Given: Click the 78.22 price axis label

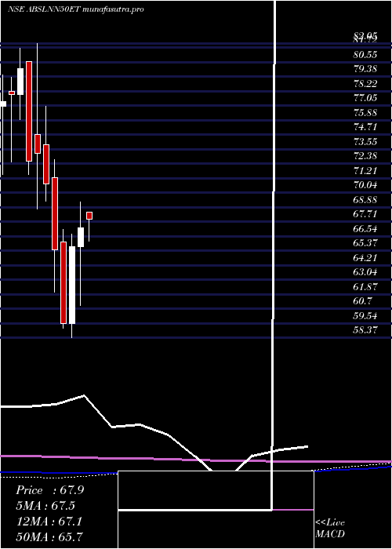Looking at the screenshot, I should coord(365,84).
